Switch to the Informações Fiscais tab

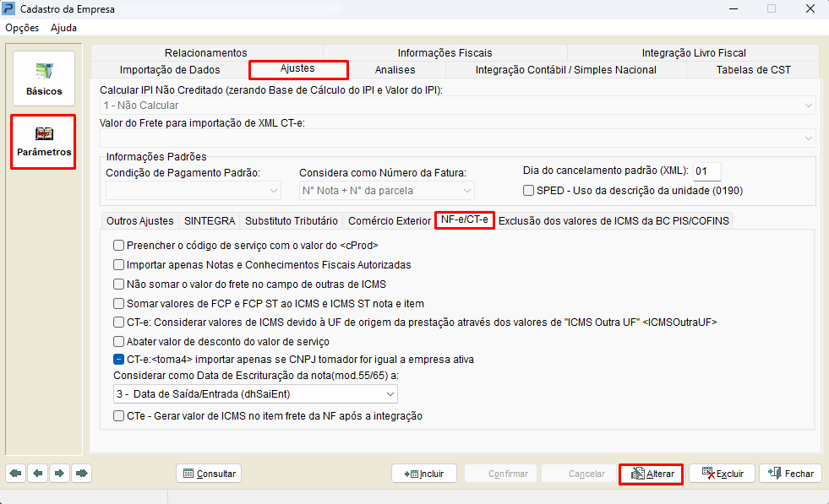(x=444, y=53)
